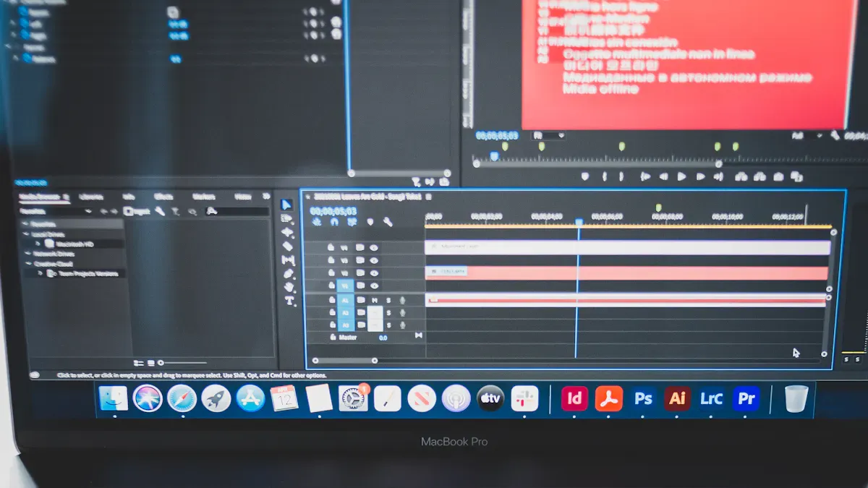This screenshot has height=488, width=868.
Task: Open the Libraries tab
Action: point(91,197)
